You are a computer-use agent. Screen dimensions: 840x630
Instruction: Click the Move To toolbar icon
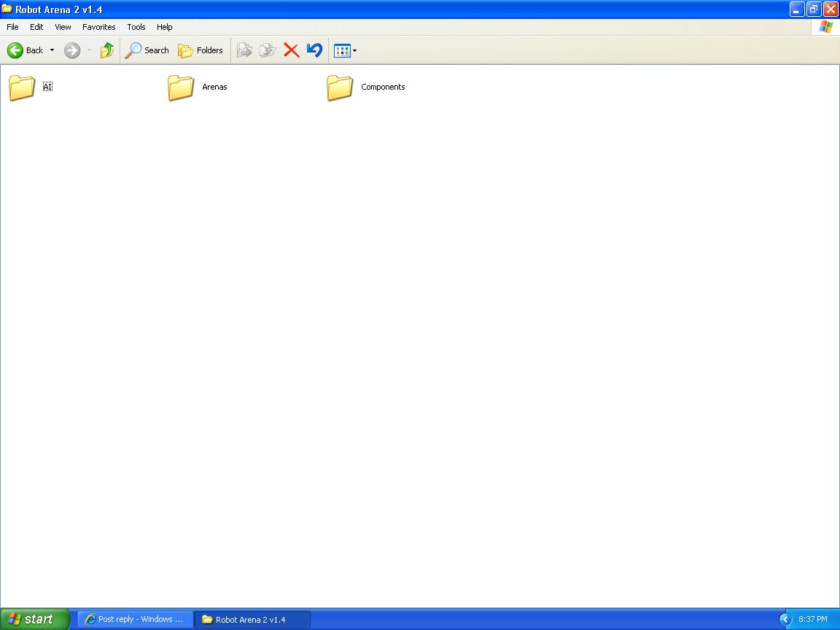point(244,50)
